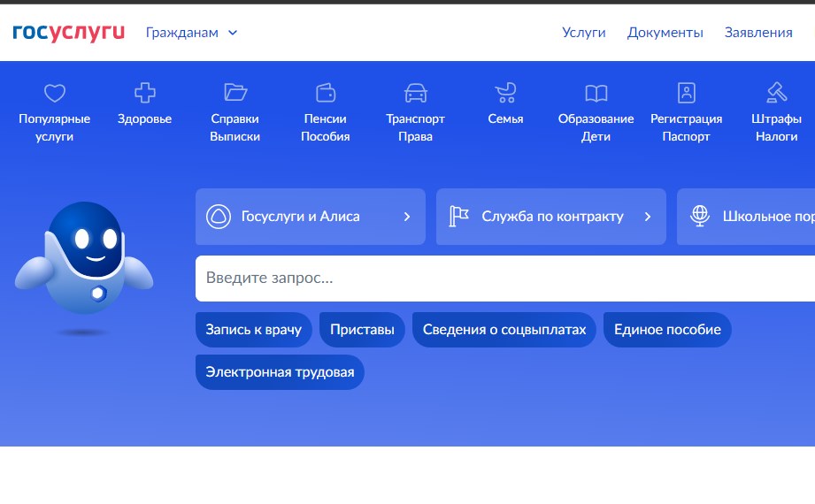
Task: Select the heart icon for Популярные услуги
Action: click(55, 93)
